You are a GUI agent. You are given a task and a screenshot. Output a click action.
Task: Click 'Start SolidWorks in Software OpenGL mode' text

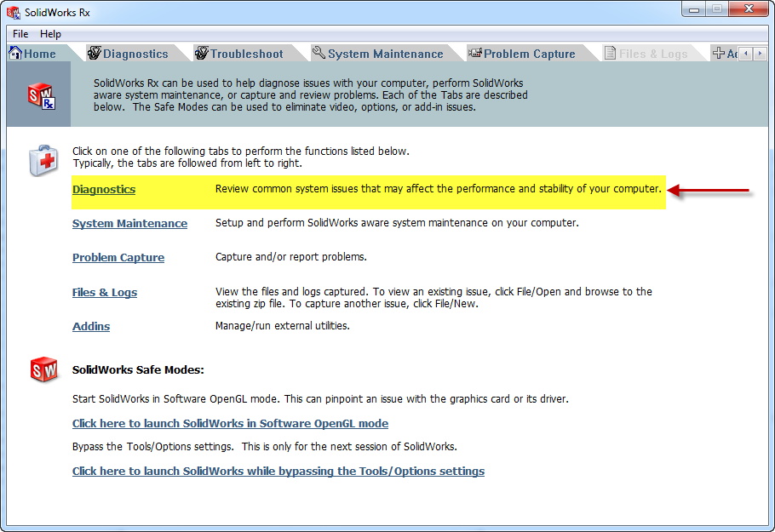click(x=320, y=398)
